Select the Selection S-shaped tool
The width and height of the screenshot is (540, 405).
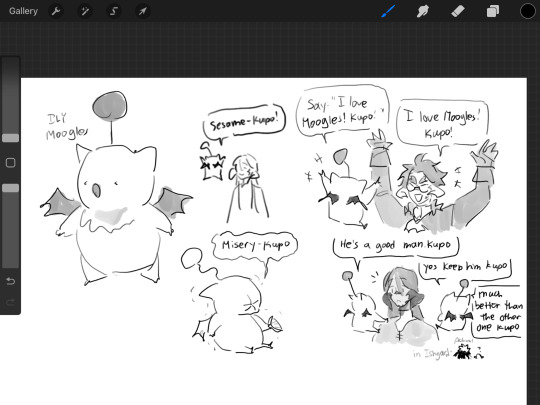click(x=114, y=11)
